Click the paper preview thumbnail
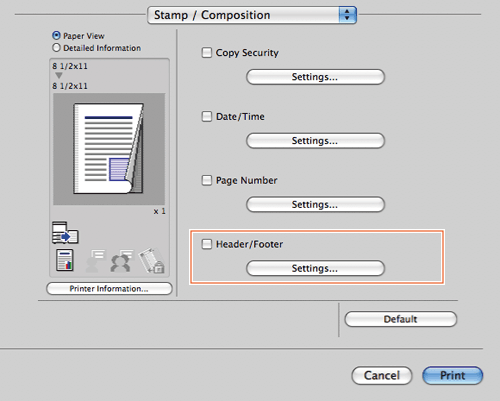500x401 pixels. point(109,149)
